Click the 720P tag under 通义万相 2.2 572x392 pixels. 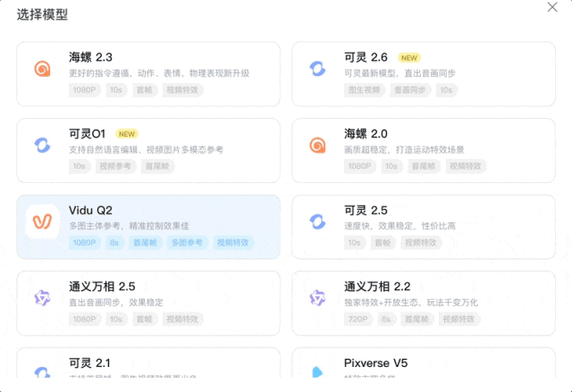coord(357,320)
